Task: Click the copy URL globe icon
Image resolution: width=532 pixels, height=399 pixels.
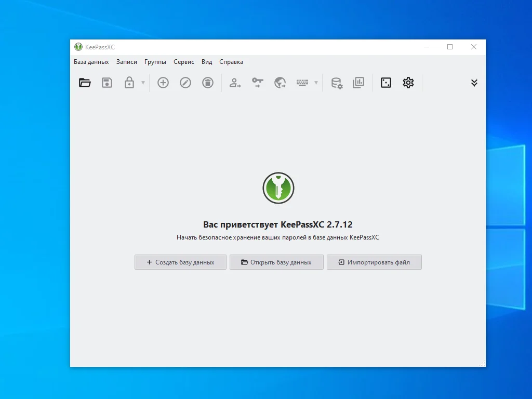Action: 280,83
